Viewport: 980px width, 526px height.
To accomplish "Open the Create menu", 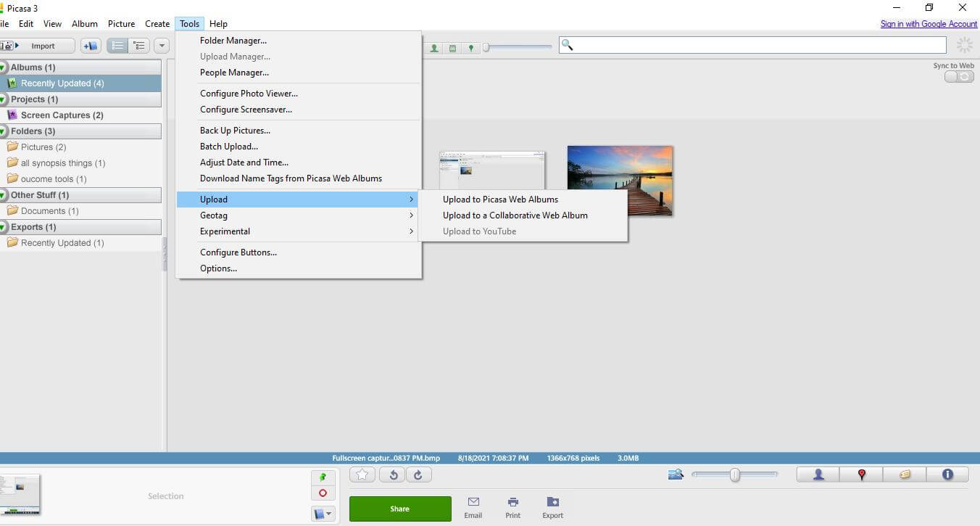I will point(157,24).
